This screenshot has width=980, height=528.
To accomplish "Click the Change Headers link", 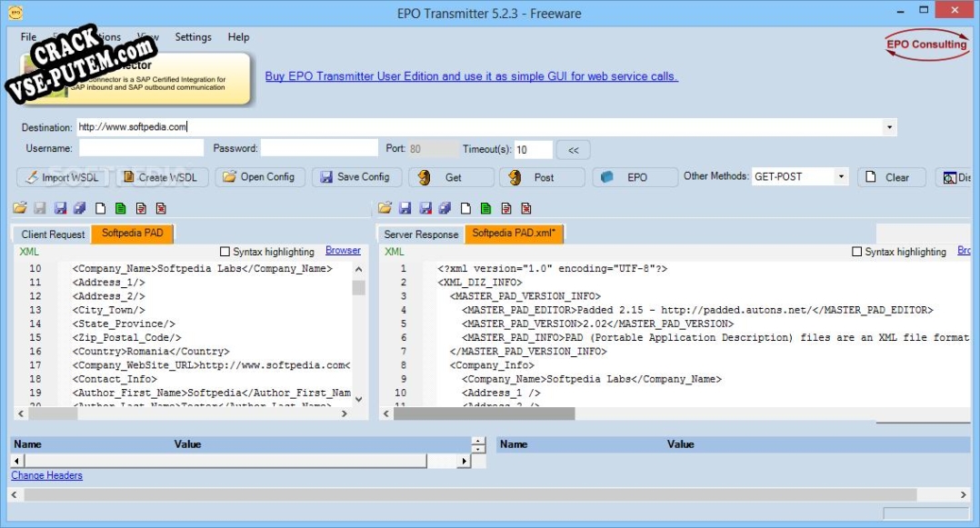I will [47, 475].
